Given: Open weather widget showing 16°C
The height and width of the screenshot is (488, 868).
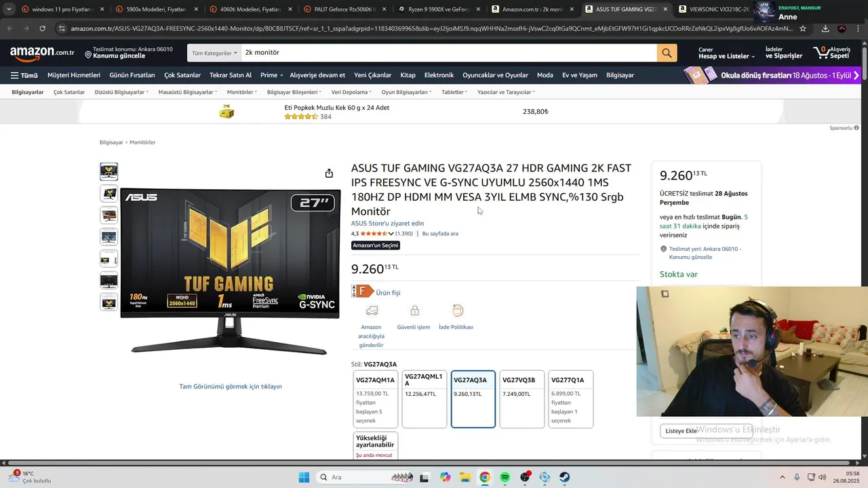Looking at the screenshot, I should (x=31, y=477).
